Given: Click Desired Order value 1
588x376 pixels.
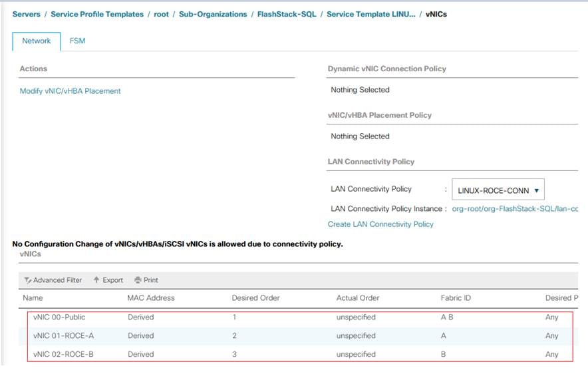Looking at the screenshot, I should point(234,317).
